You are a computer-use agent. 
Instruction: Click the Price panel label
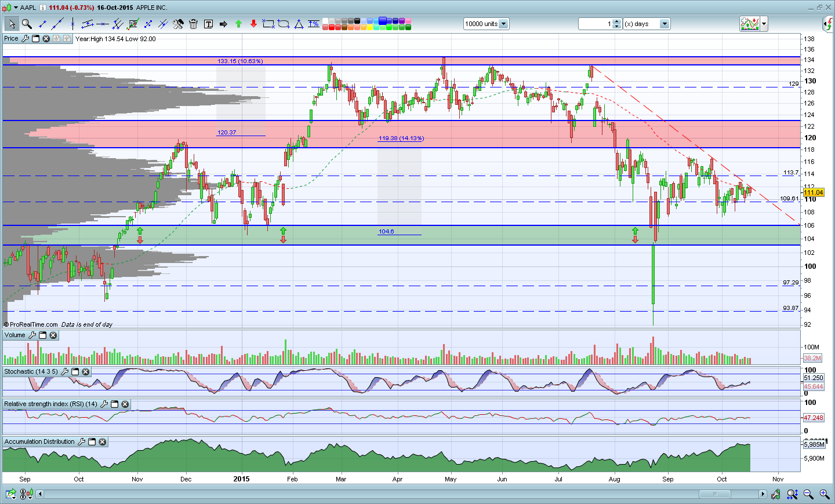point(11,38)
